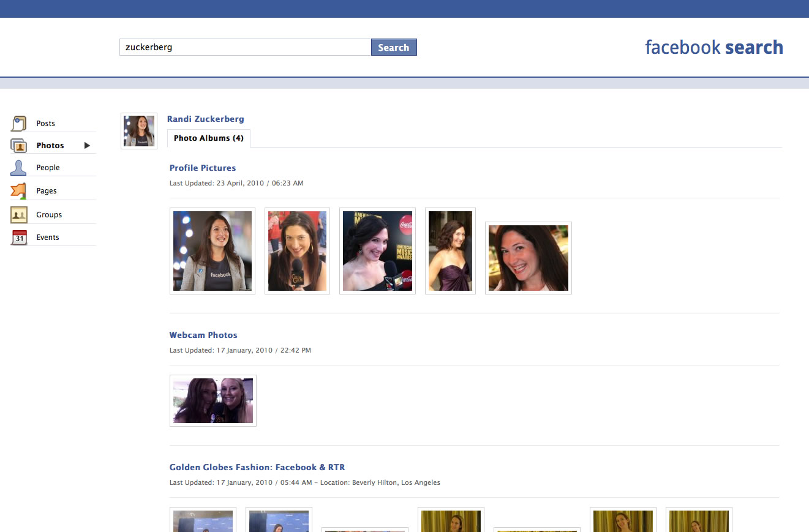Click the Events calendar icon
This screenshot has height=532, width=809.
(19, 238)
